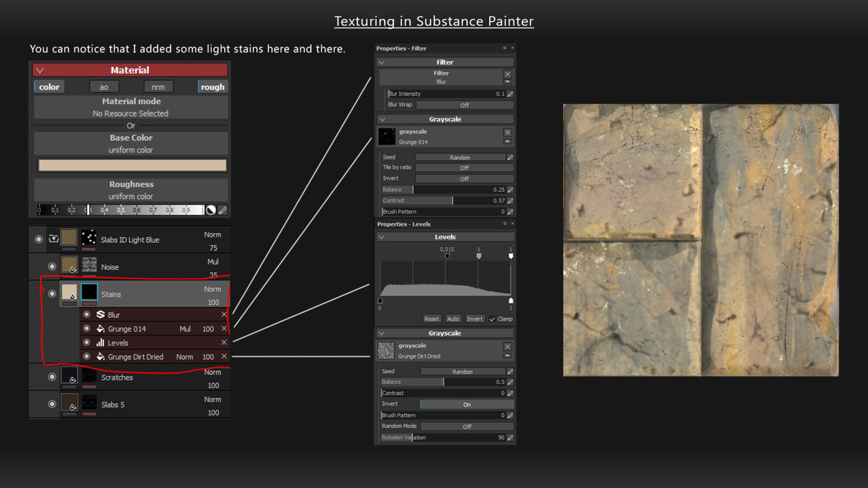Undock the Properties - Filter panel
The height and width of the screenshot is (488, 868).
505,48
